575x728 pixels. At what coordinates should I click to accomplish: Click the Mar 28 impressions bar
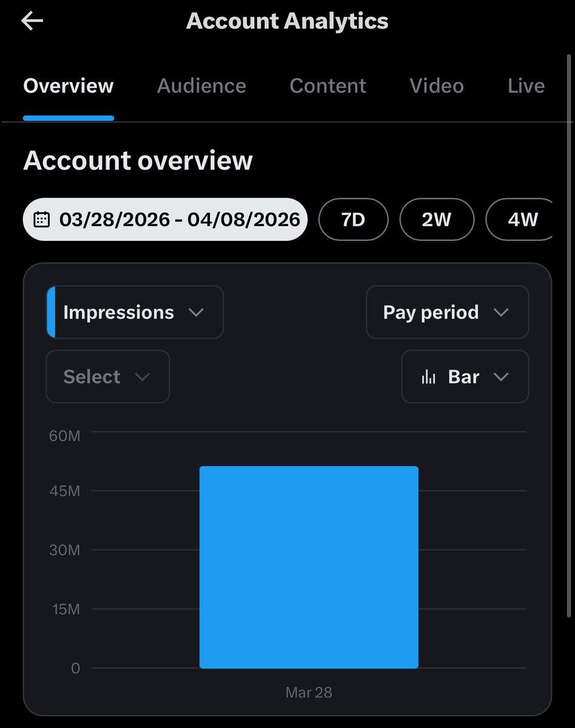309,567
